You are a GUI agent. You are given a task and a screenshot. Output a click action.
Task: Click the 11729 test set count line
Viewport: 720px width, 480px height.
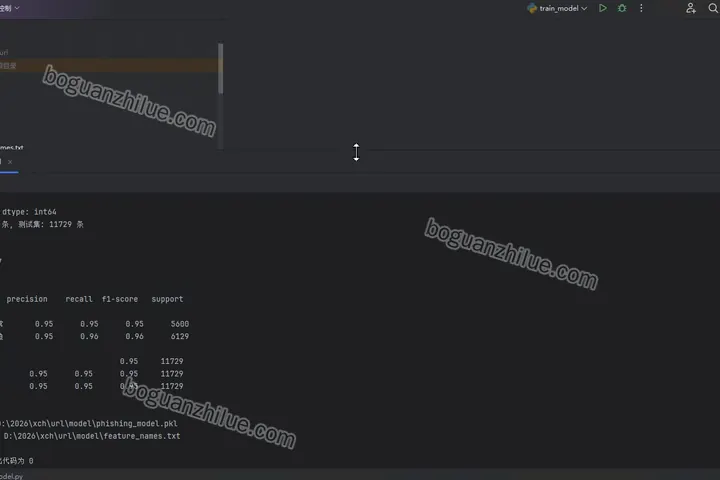click(42, 224)
